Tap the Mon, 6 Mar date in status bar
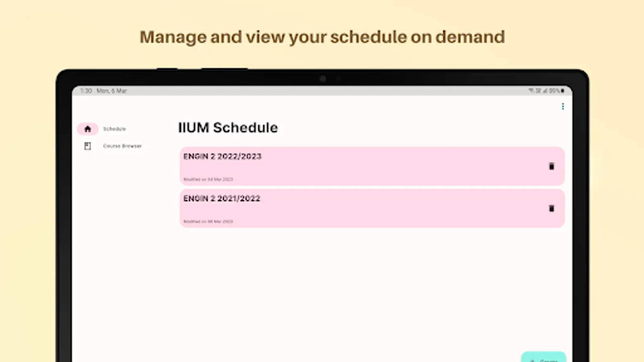644x362 pixels. coord(111,91)
